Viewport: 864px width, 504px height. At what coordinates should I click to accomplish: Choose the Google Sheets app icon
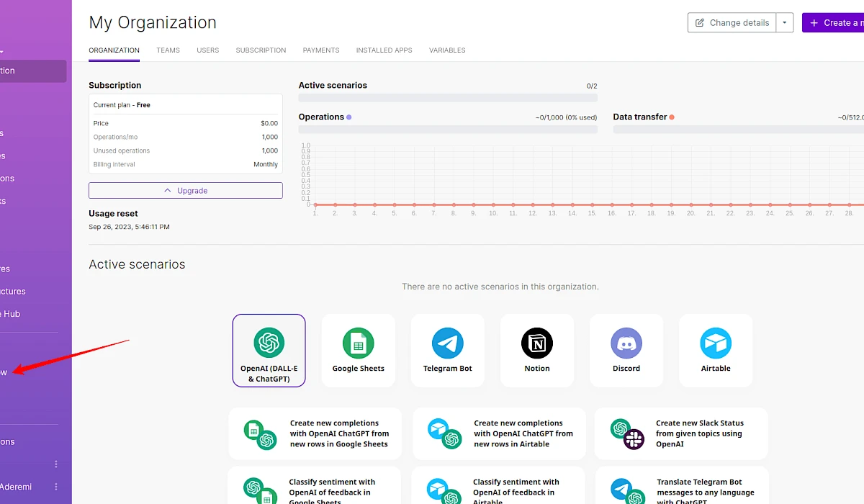pyautogui.click(x=358, y=343)
